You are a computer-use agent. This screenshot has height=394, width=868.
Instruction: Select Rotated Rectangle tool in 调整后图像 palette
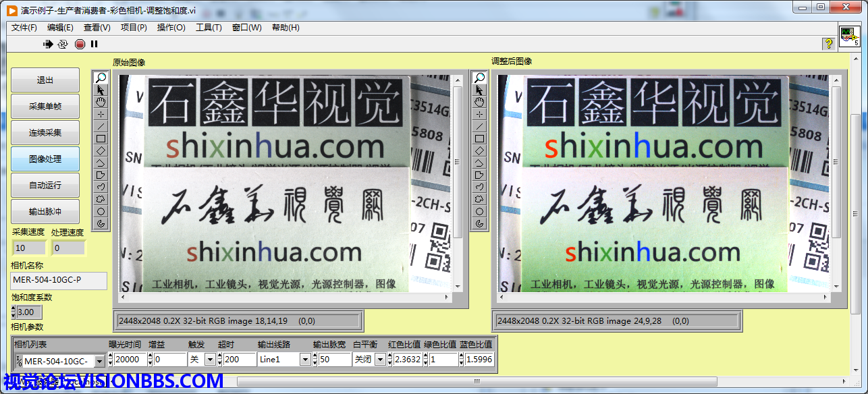coord(479,150)
